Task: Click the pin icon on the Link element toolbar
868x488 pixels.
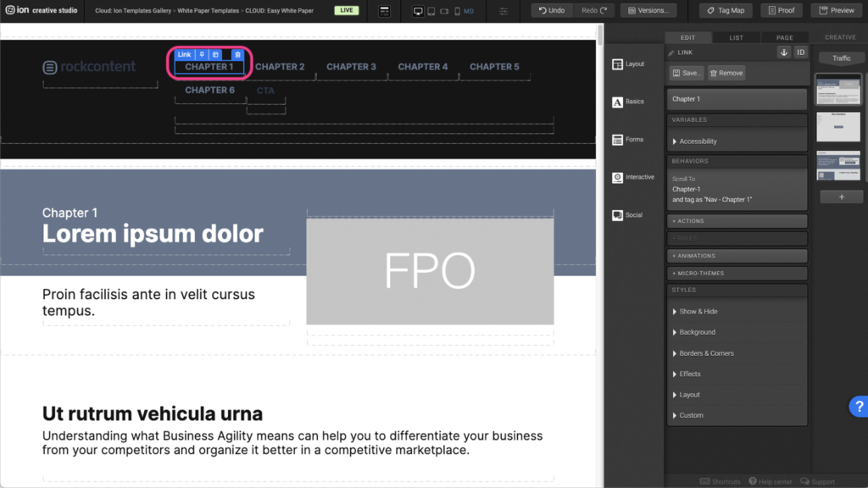Action: pos(202,54)
